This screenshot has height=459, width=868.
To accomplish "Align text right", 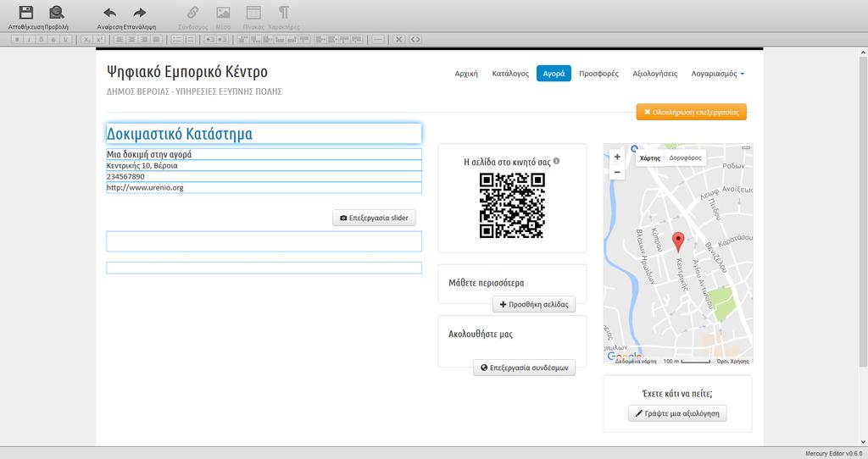I will [144, 40].
